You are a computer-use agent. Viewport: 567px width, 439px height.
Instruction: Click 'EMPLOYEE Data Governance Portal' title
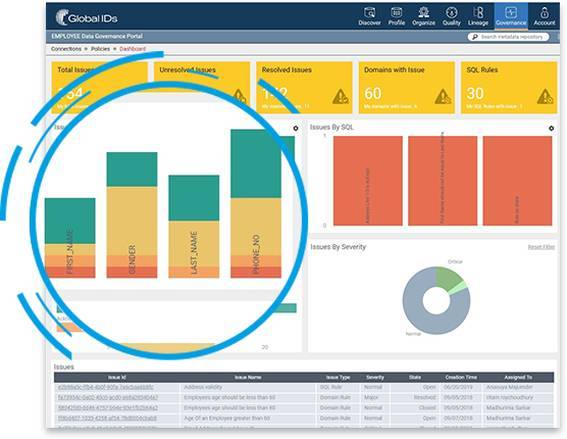[x=97, y=36]
